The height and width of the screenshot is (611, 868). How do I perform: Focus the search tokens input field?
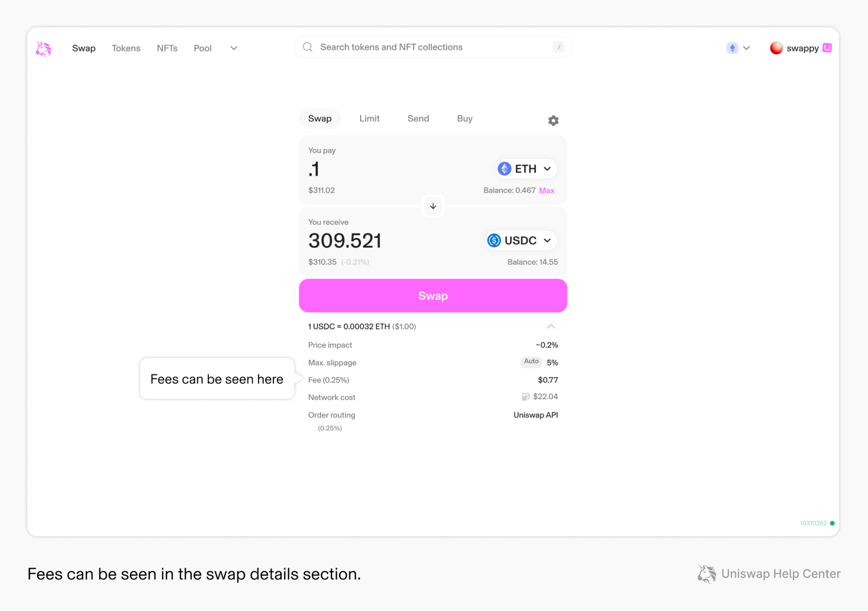(x=431, y=47)
